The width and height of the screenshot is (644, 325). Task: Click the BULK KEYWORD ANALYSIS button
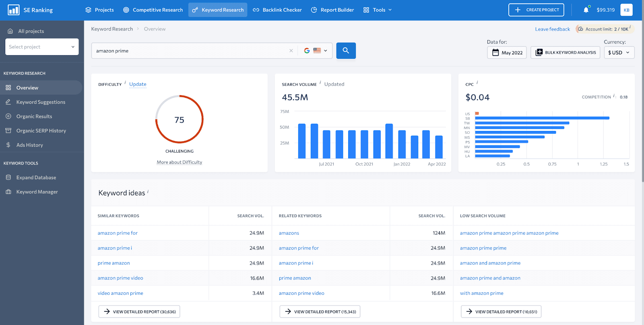click(565, 52)
